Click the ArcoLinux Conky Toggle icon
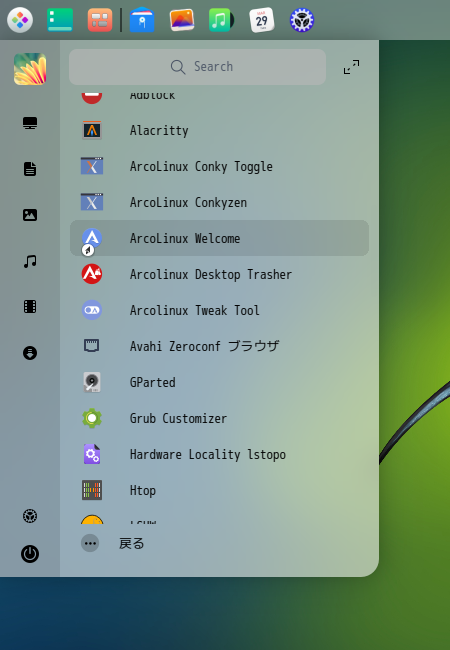 coord(92,166)
